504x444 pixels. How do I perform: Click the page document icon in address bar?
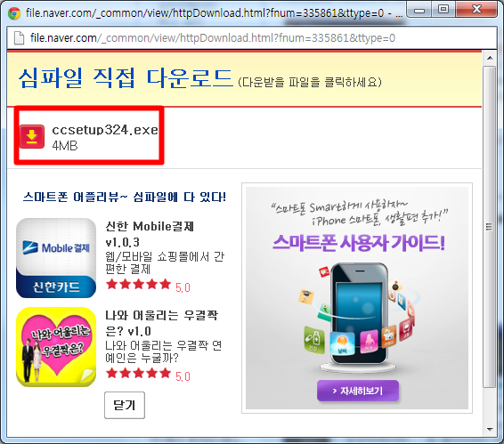pyautogui.click(x=19, y=38)
